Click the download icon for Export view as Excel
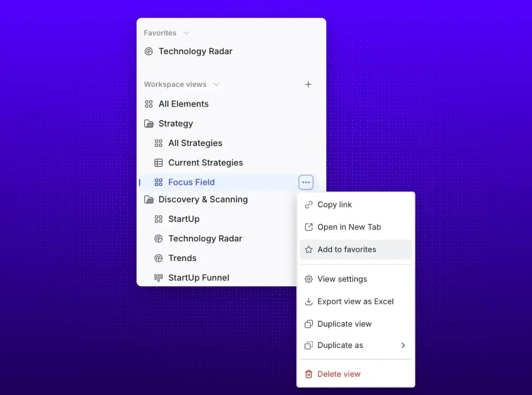The image size is (532, 395). tap(309, 302)
